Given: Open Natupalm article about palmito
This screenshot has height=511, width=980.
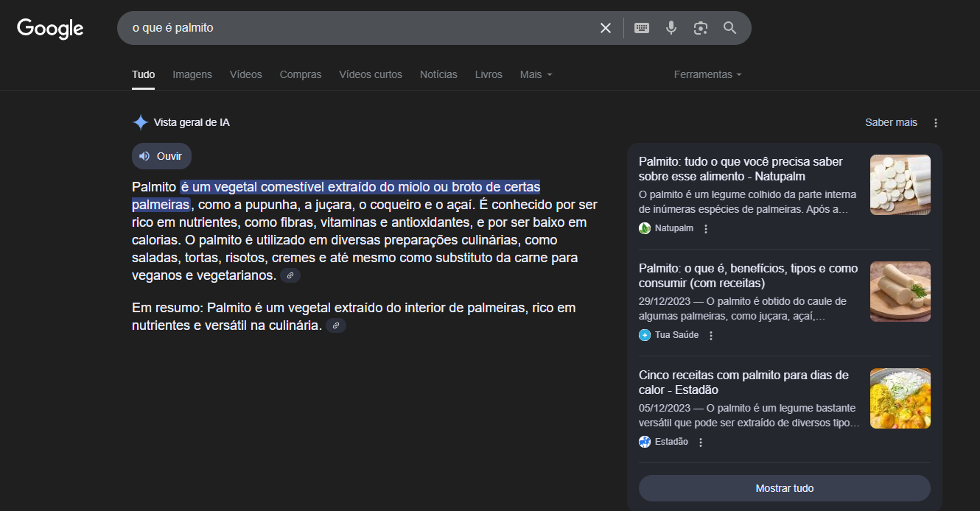Looking at the screenshot, I should coord(741,169).
